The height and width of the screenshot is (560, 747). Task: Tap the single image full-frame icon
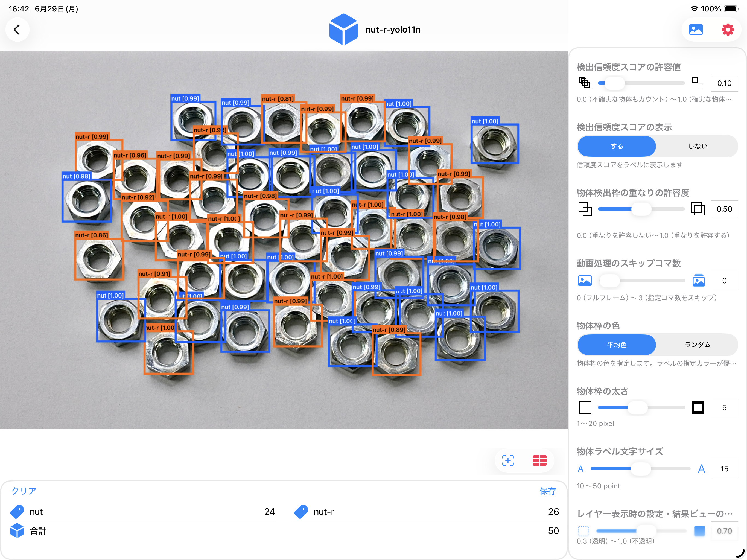point(585,281)
